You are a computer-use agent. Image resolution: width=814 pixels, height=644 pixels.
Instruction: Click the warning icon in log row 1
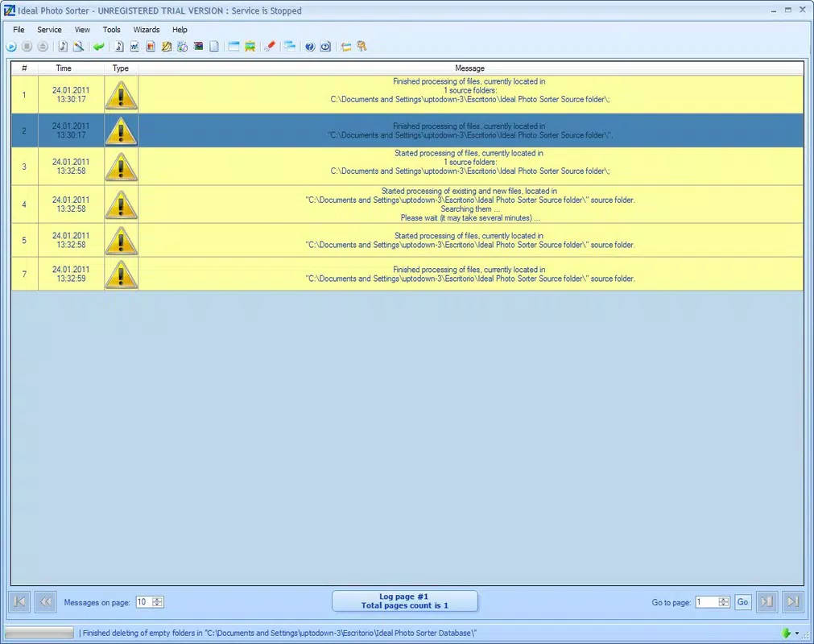tap(121, 95)
